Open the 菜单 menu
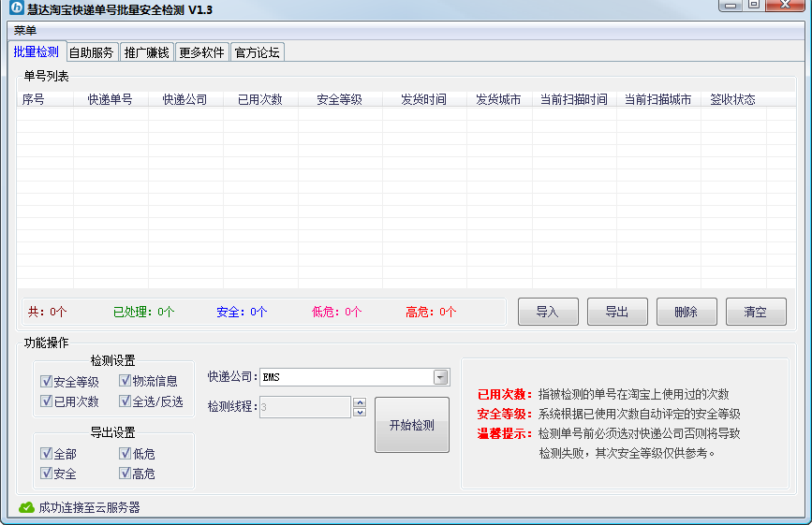Screen dimensions: 812x525 pos(25,31)
